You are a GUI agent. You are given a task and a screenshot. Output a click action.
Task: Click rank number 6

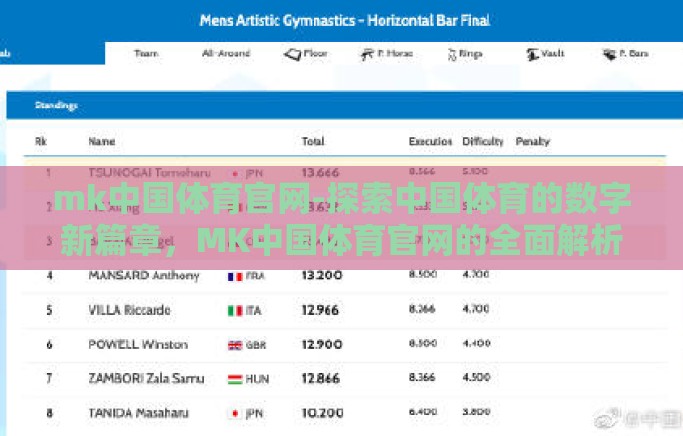click(x=49, y=345)
